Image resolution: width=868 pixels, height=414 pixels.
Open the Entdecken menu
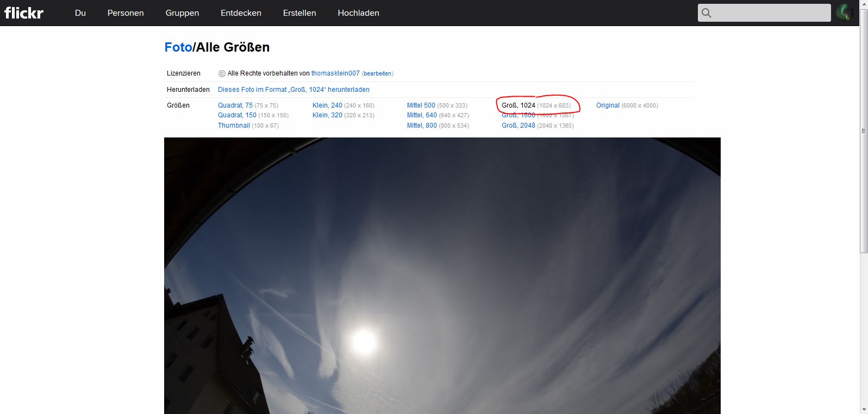click(241, 13)
